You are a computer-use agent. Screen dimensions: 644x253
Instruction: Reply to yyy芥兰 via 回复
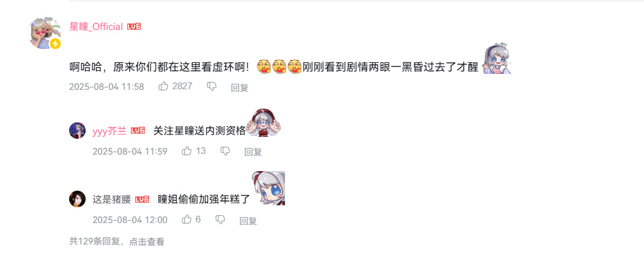click(x=253, y=152)
